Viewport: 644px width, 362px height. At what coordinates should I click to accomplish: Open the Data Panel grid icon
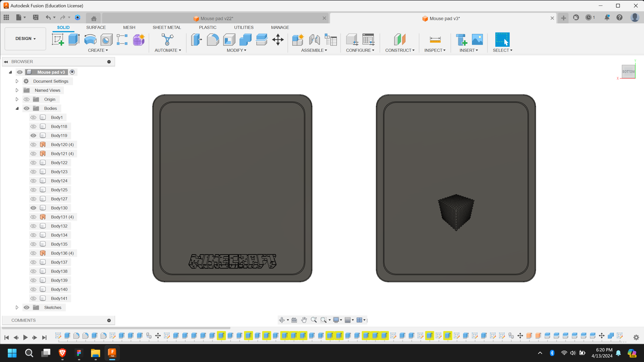[6, 17]
